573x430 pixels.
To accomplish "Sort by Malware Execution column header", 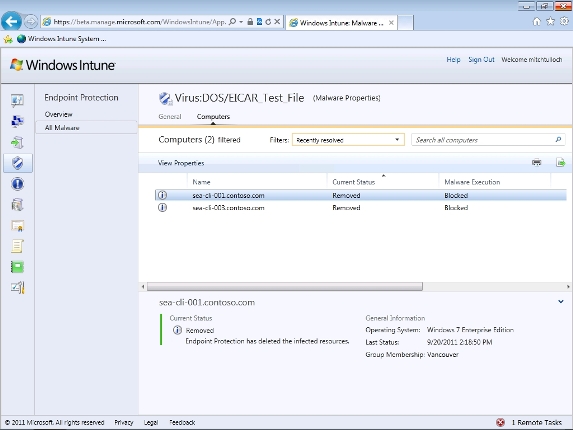I will tap(495, 182).
